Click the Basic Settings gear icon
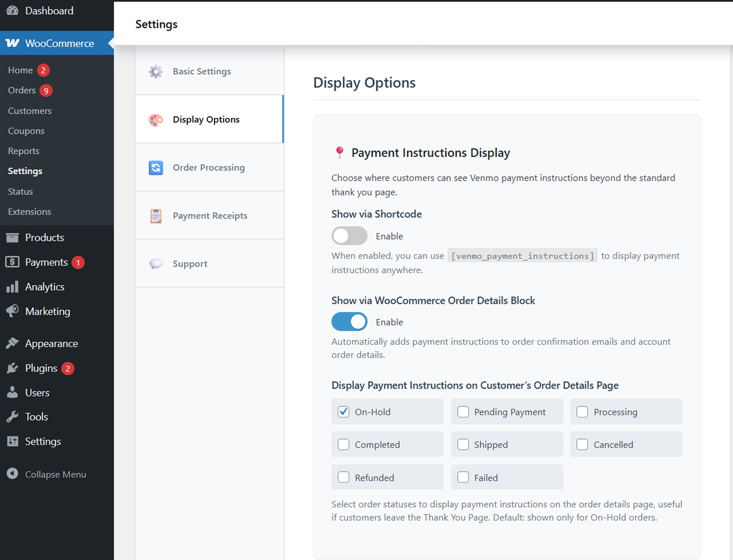Screen dimensions: 733x560 coord(156,72)
